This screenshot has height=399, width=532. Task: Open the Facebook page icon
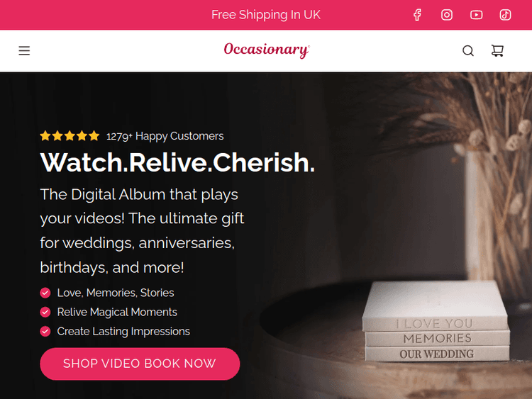pyautogui.click(x=417, y=15)
